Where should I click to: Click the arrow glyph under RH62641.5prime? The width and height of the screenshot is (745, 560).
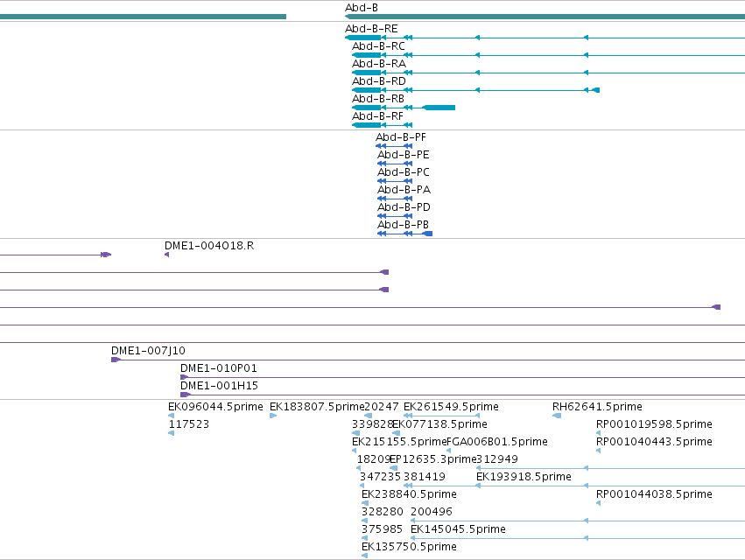[x=557, y=416]
